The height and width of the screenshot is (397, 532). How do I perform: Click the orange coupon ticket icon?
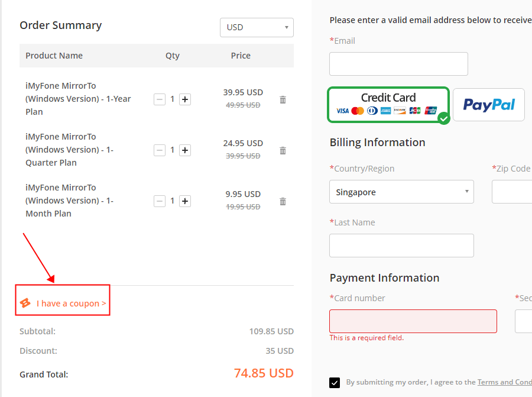[25, 303]
